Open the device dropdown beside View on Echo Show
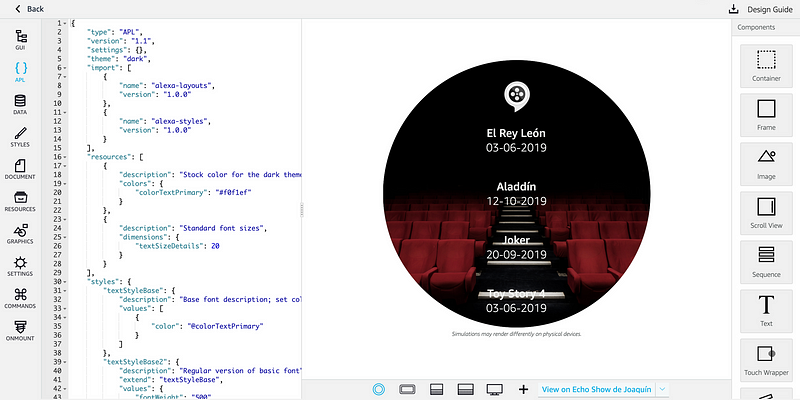Image resolution: width=800 pixels, height=400 pixels. click(662, 389)
